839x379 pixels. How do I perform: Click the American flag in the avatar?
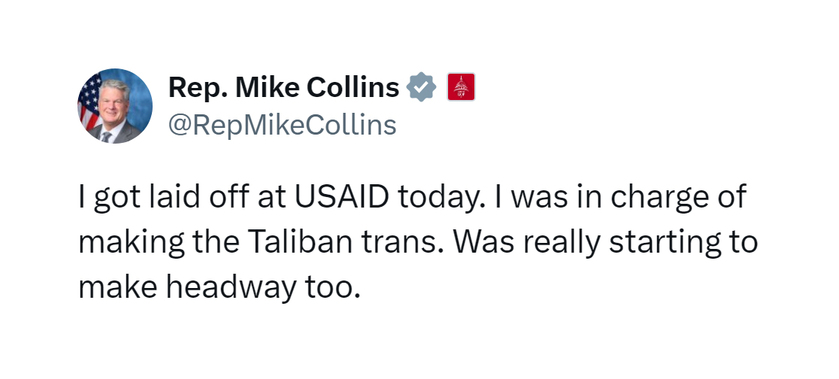88,102
